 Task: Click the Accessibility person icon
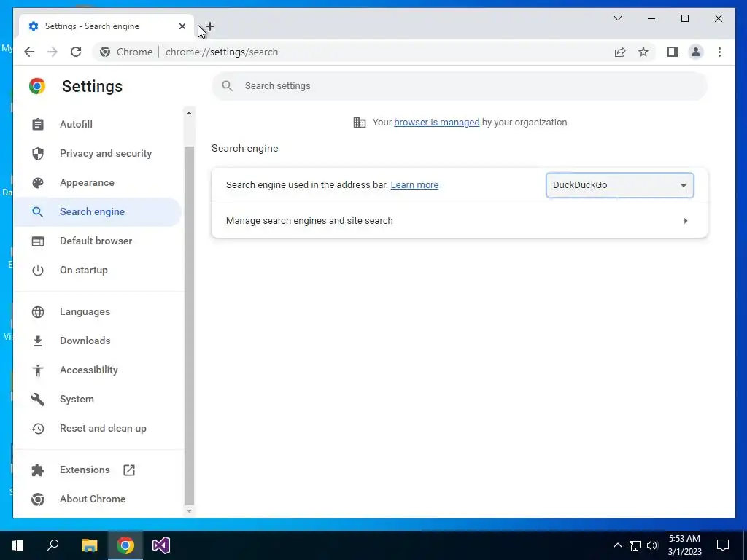click(38, 370)
